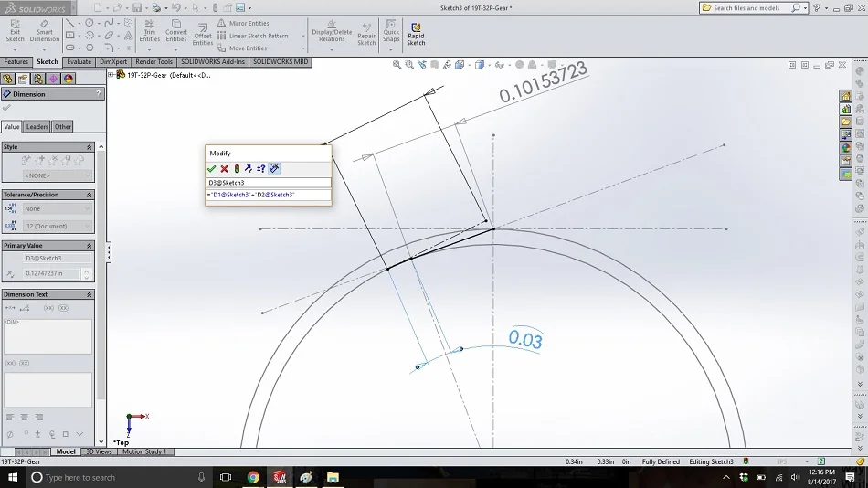
Task: Click the Rebuild traffic-light icon in Modify
Action: click(x=237, y=168)
